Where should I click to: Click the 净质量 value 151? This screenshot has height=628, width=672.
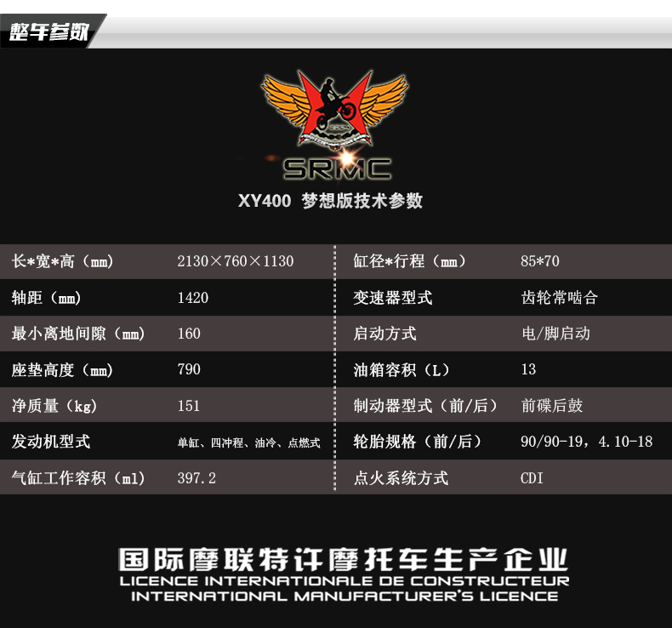tap(189, 406)
